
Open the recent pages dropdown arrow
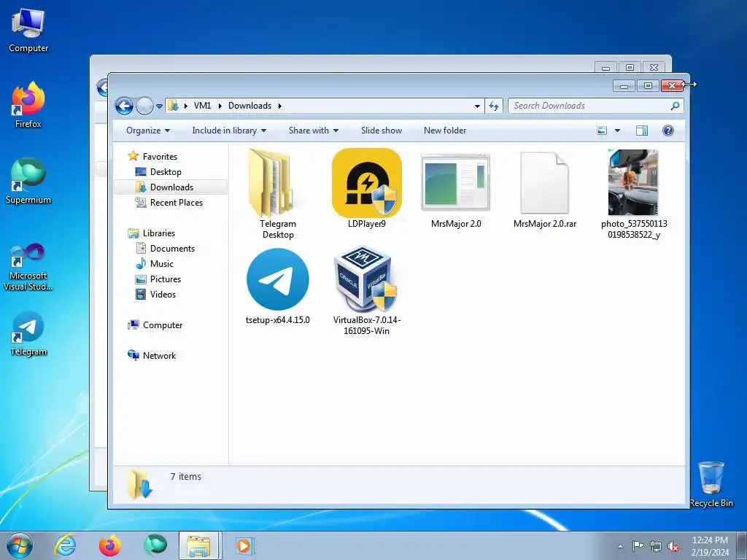159,106
